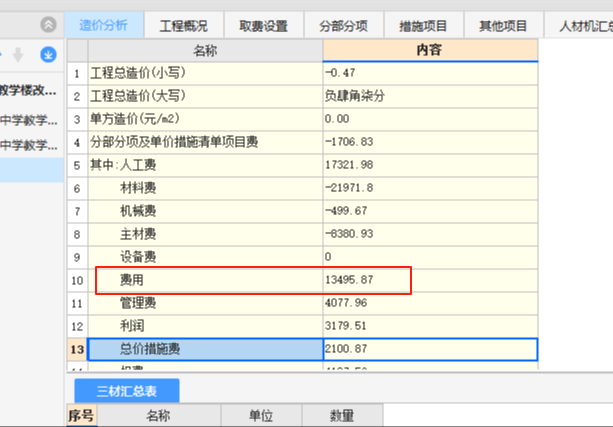
Task: Click row number 5 header
Action: 77,165
